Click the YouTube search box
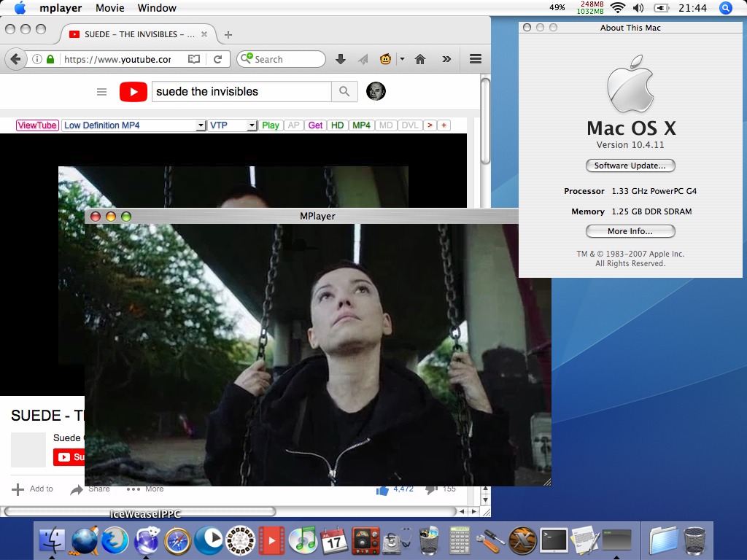Screen dimensions: 747x560 coord(241,91)
